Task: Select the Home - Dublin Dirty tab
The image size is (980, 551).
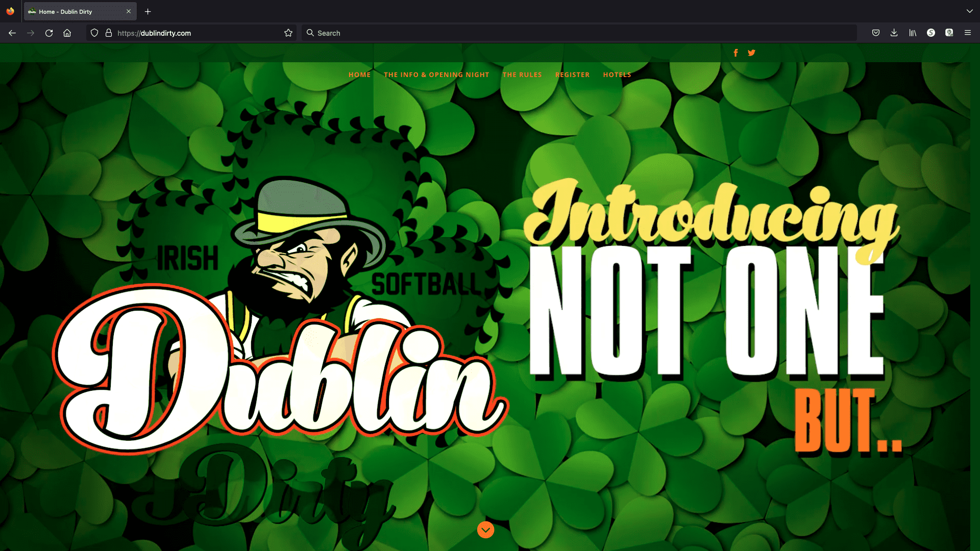Action: [80, 12]
